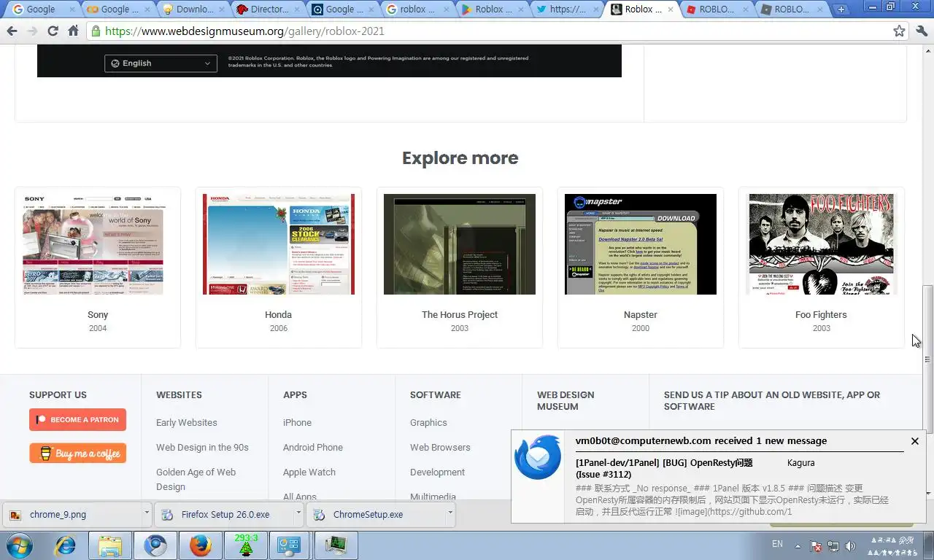Click the Sony title link
Image resolution: width=934 pixels, height=560 pixels.
(98, 315)
